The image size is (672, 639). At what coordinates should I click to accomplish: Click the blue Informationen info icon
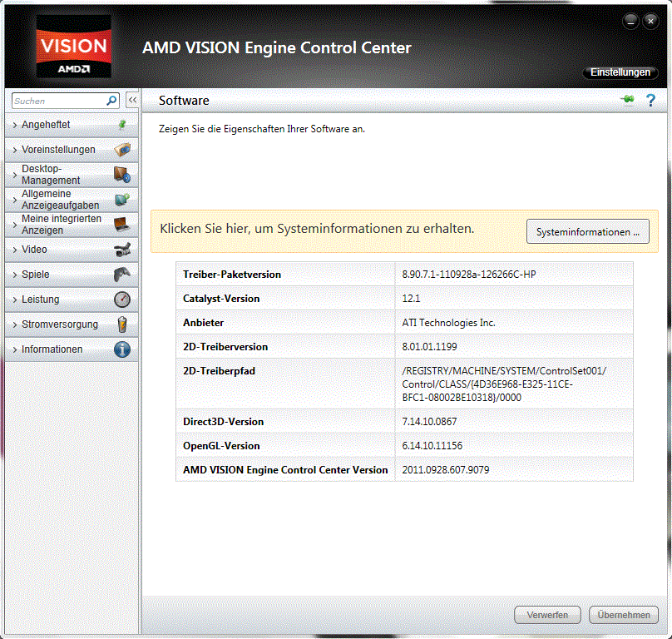[122, 349]
